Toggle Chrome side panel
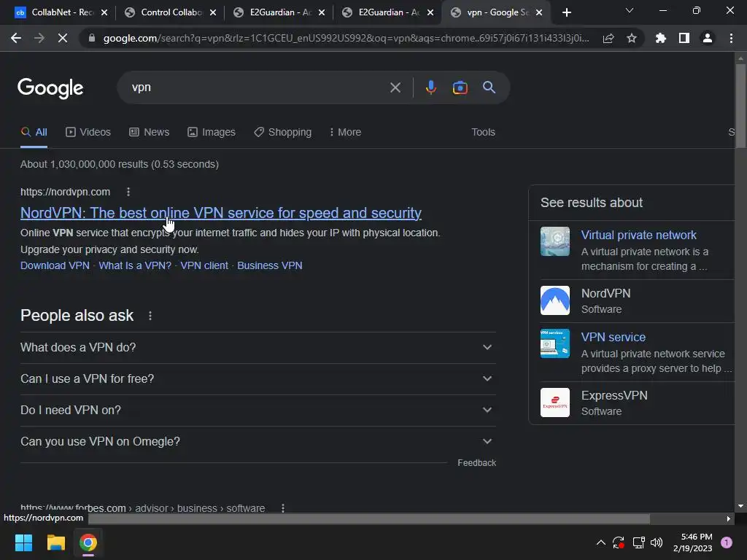The image size is (747, 560). (x=684, y=38)
